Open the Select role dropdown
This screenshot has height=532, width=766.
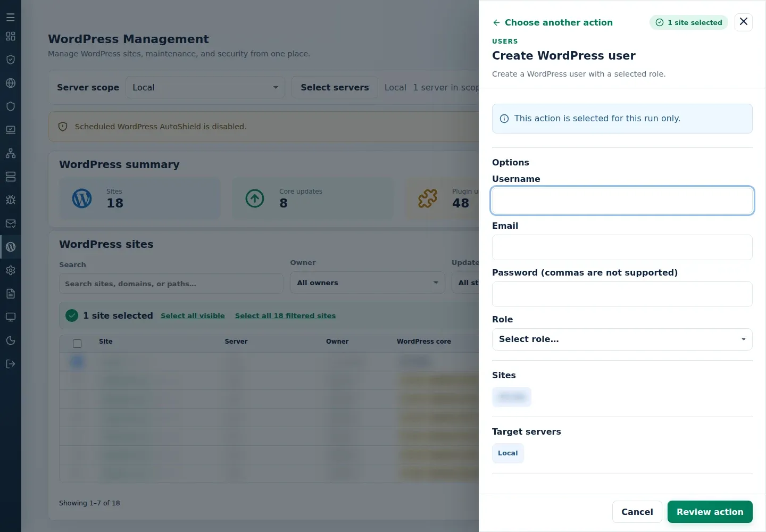click(x=622, y=339)
